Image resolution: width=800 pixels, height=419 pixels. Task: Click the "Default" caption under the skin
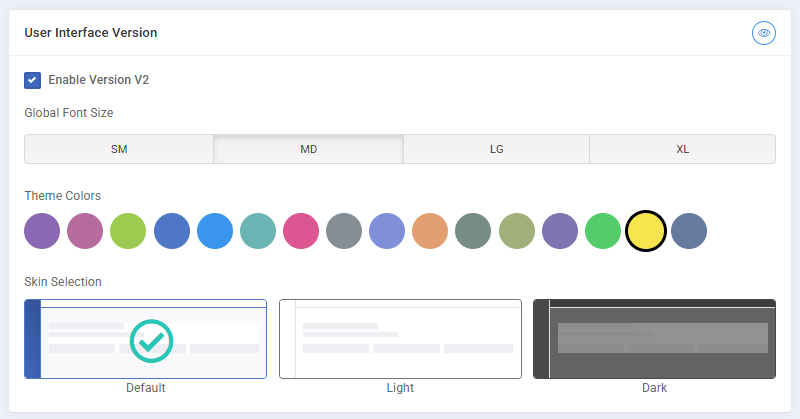[x=145, y=388]
